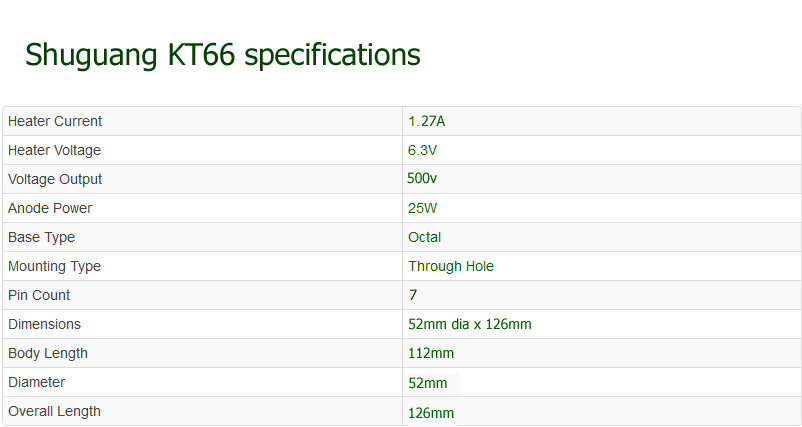Click the 52mm diameter value
Viewport: 802px width, 427px height.
coord(428,383)
